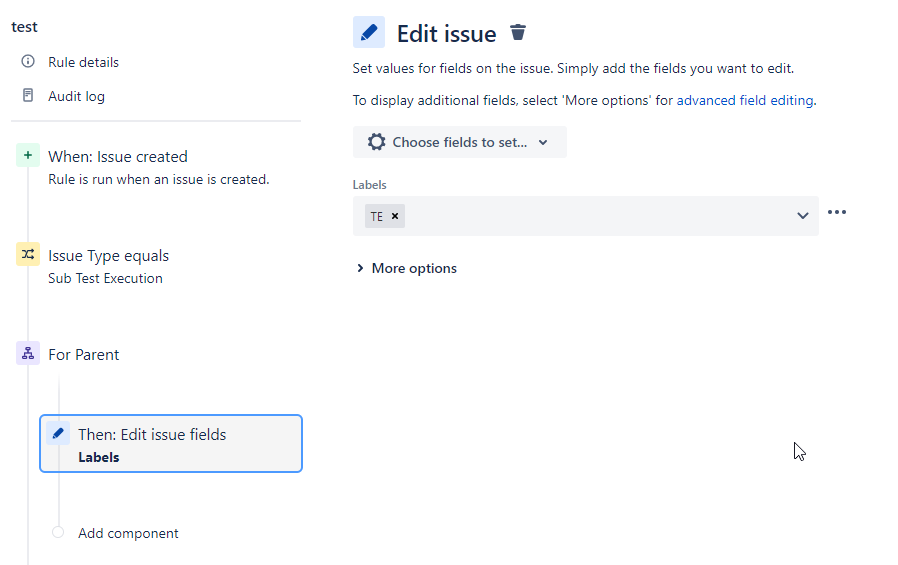Expand the Labels dropdown chevron
Image resolution: width=898 pixels, height=565 pixels.
802,216
